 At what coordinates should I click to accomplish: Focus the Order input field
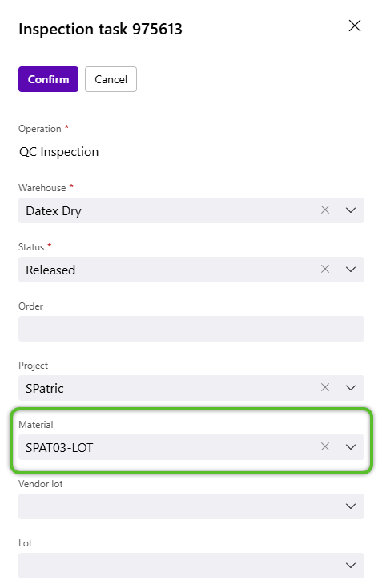191,329
